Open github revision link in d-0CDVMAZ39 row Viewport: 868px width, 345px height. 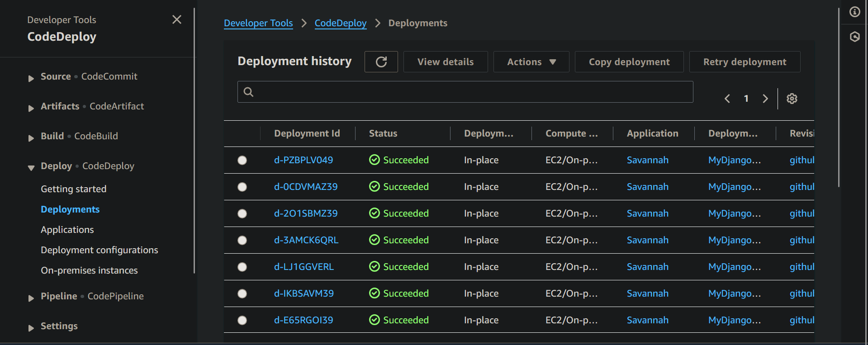pos(802,187)
